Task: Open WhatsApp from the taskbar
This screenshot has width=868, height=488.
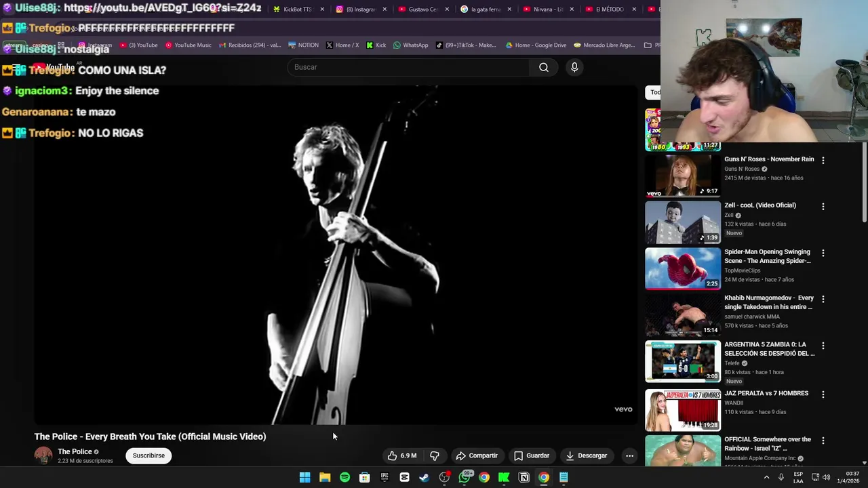Action: (x=465, y=477)
